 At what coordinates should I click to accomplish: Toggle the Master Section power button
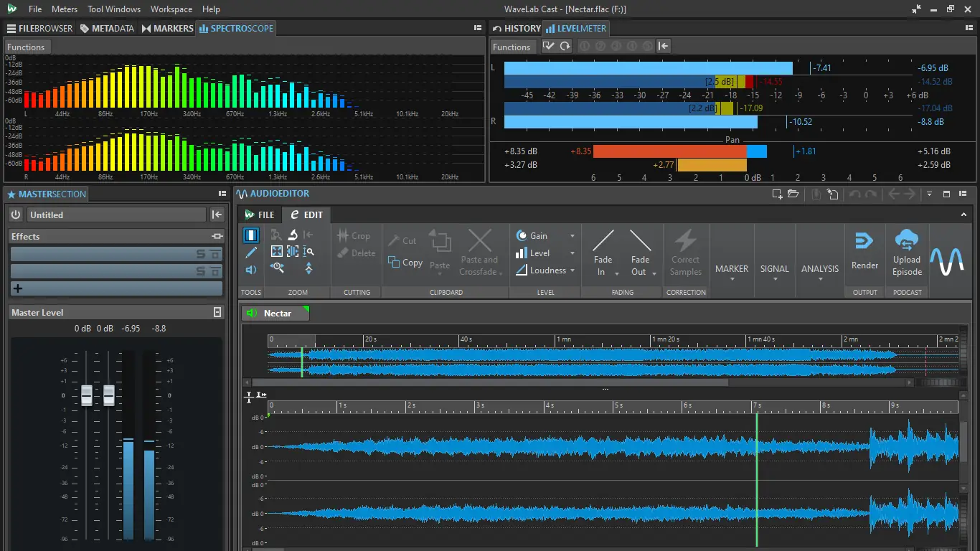point(16,215)
